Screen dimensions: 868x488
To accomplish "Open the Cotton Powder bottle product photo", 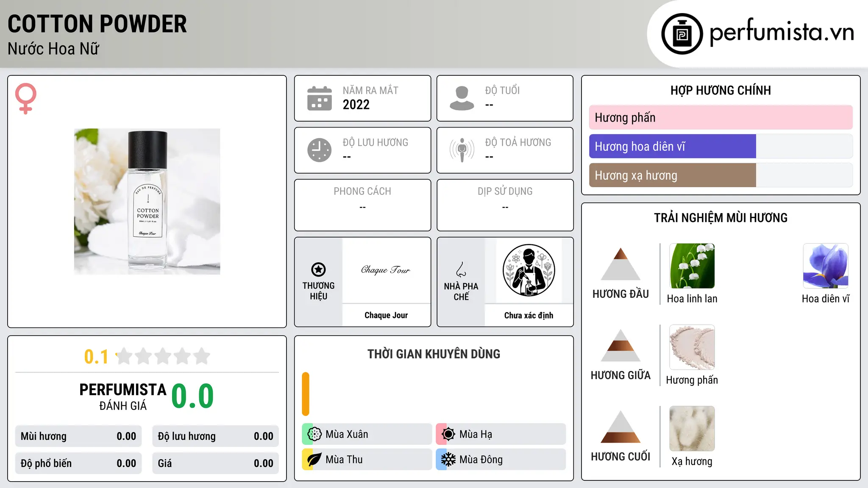I will click(147, 202).
